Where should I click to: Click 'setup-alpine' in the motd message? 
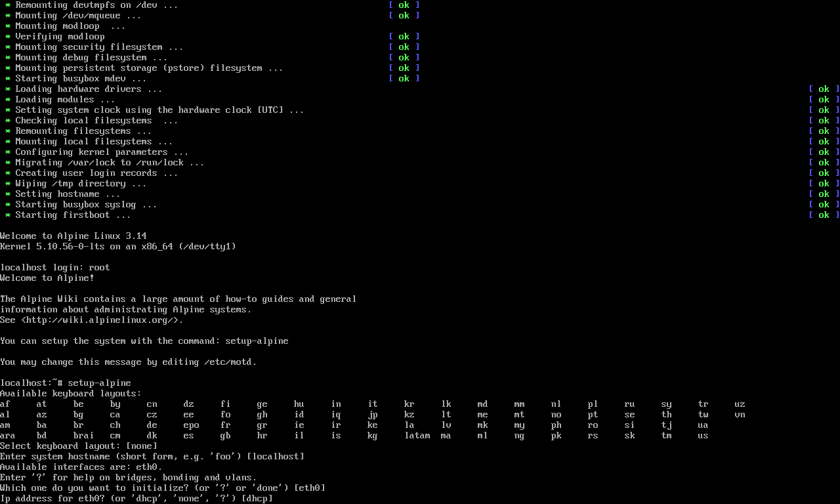(257, 341)
